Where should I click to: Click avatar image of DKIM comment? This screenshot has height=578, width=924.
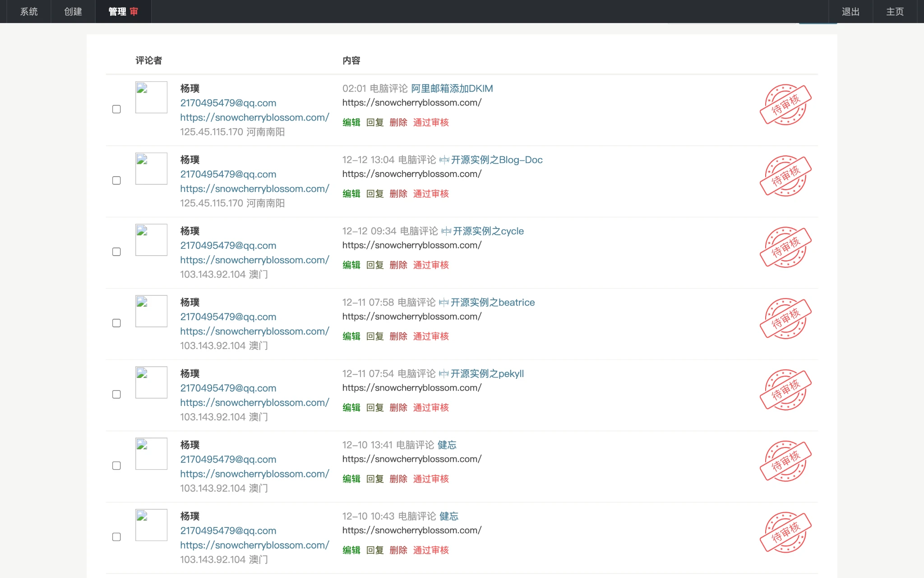pyautogui.click(x=151, y=97)
